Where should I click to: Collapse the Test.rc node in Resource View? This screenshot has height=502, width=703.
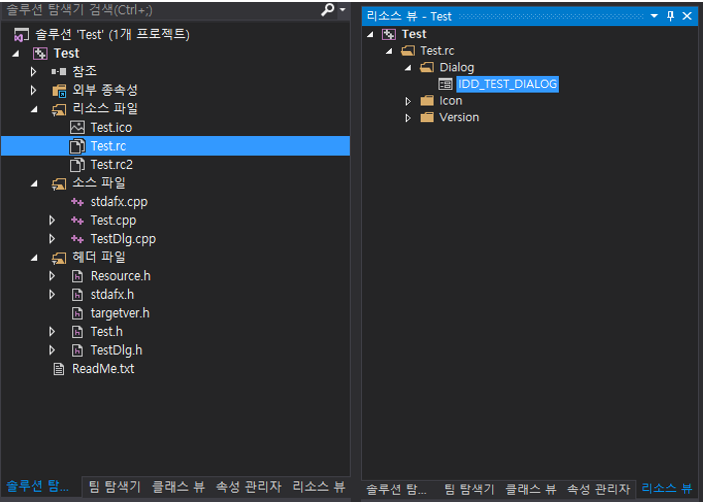pos(389,52)
